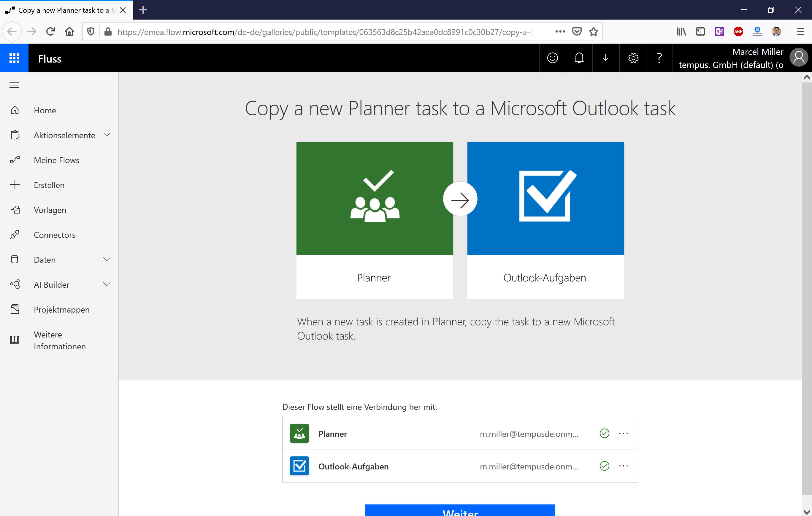Image resolution: width=812 pixels, height=516 pixels.
Task: Click the Weitere Informationen book icon
Action: tap(15, 340)
